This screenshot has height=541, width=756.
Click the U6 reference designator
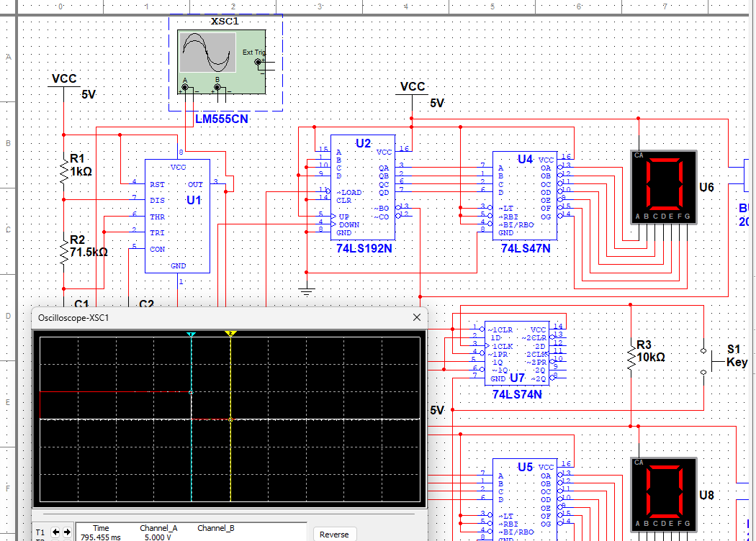click(706, 187)
